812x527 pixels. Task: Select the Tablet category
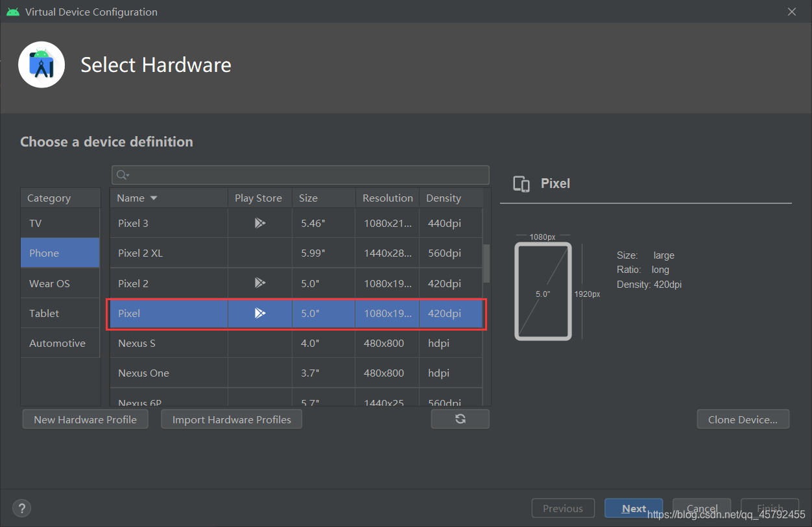[60, 313]
